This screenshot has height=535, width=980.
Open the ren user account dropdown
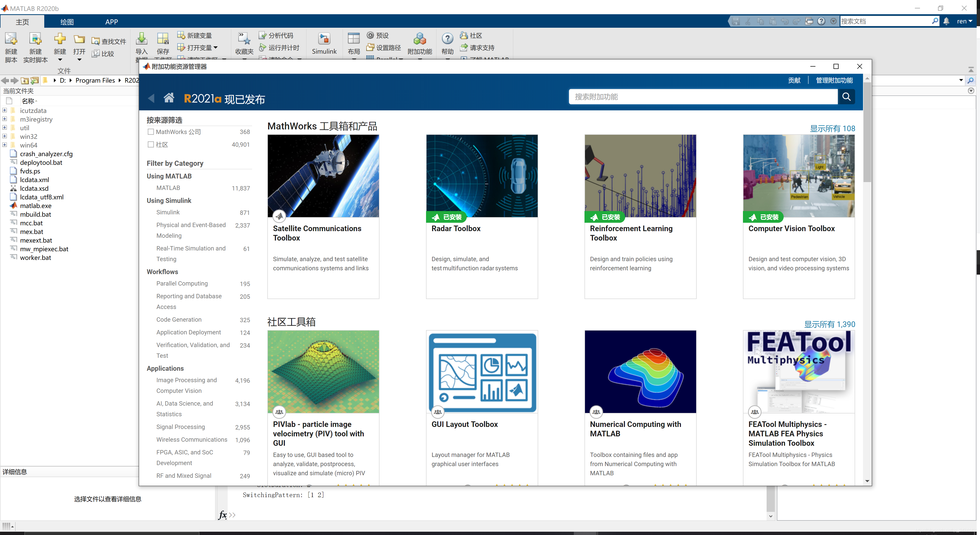[x=964, y=21]
